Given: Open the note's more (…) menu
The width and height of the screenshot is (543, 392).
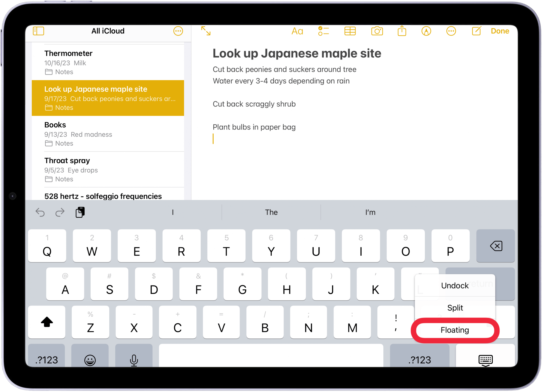Looking at the screenshot, I should [451, 31].
